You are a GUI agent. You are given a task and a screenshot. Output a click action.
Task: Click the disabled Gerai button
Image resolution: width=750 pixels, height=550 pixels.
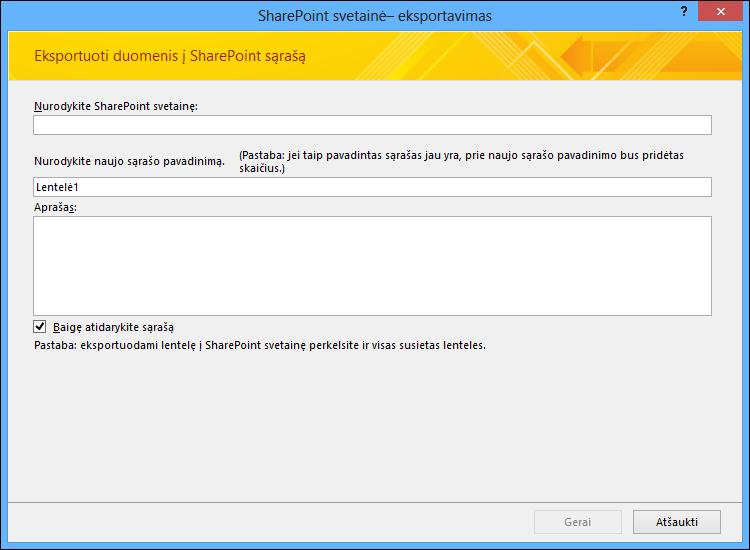(578, 522)
